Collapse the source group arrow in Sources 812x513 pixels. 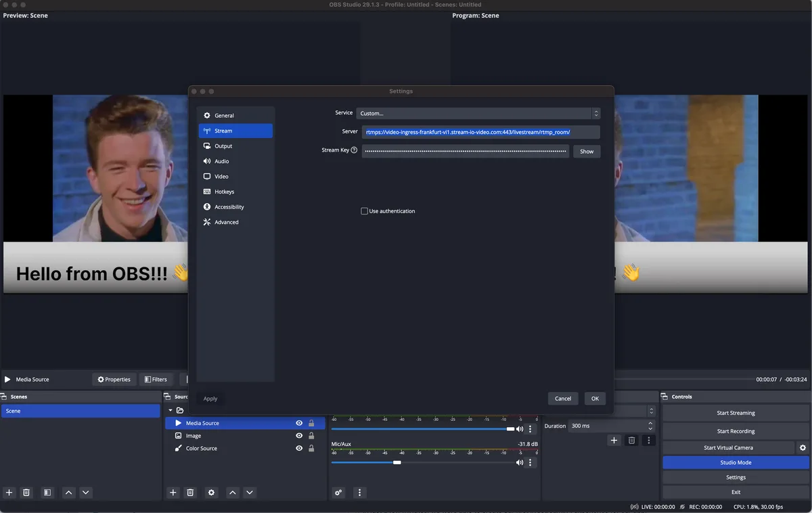tap(171, 410)
